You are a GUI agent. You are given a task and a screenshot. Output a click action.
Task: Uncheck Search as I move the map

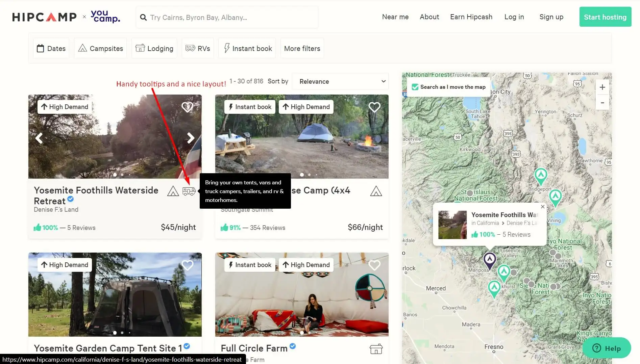tap(415, 87)
